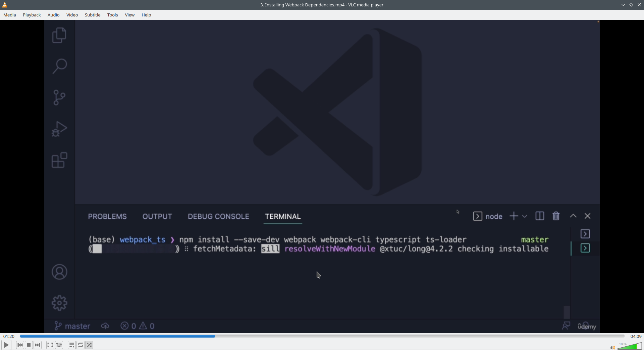Viewport: 644px width, 350px height.
Task: Click the terminal scrollbar thumb
Action: [x=567, y=312]
